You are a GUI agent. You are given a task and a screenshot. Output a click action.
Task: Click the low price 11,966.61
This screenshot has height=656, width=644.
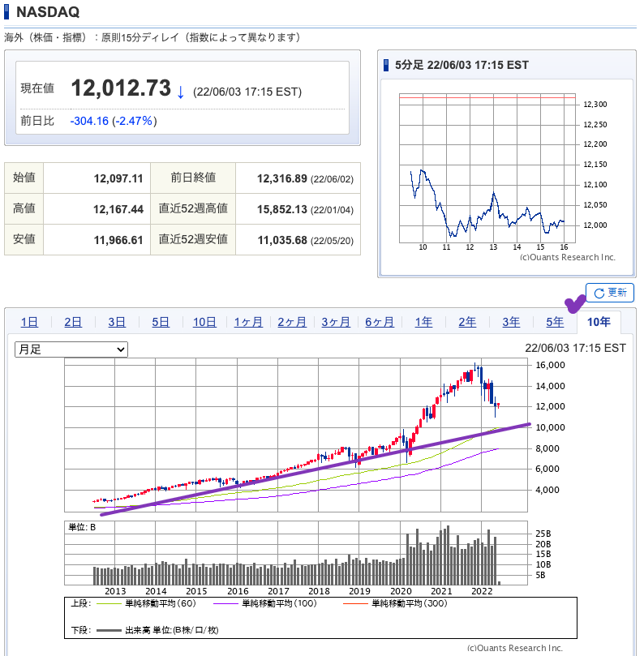click(x=118, y=240)
